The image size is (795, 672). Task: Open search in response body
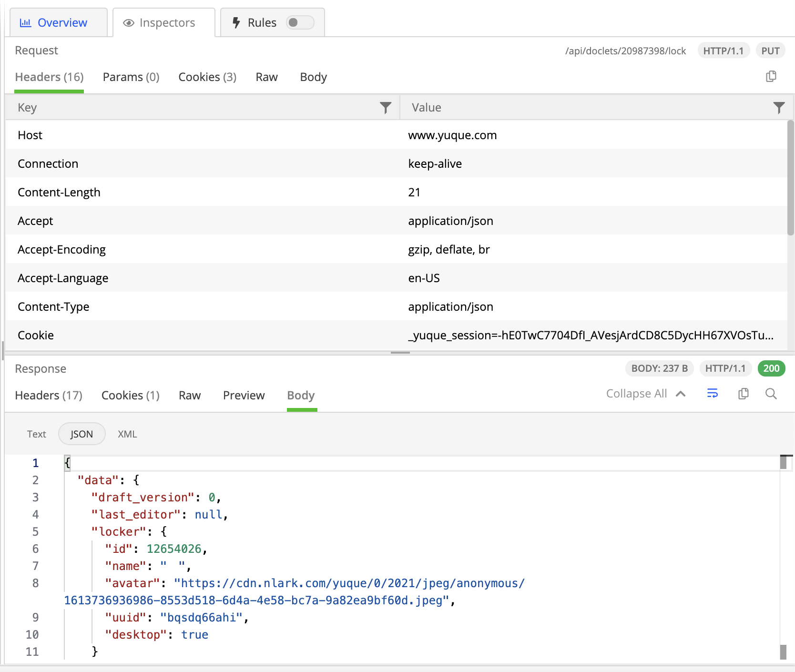[x=771, y=394]
